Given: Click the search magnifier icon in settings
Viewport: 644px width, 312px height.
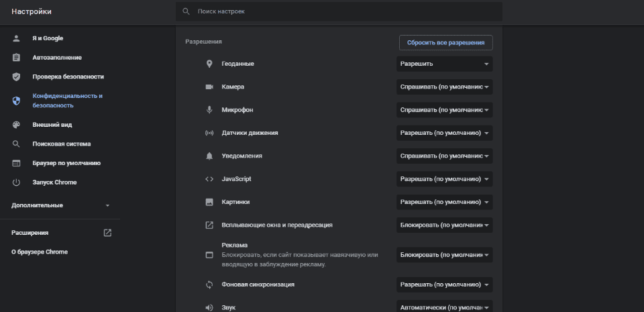Looking at the screenshot, I should (x=186, y=12).
